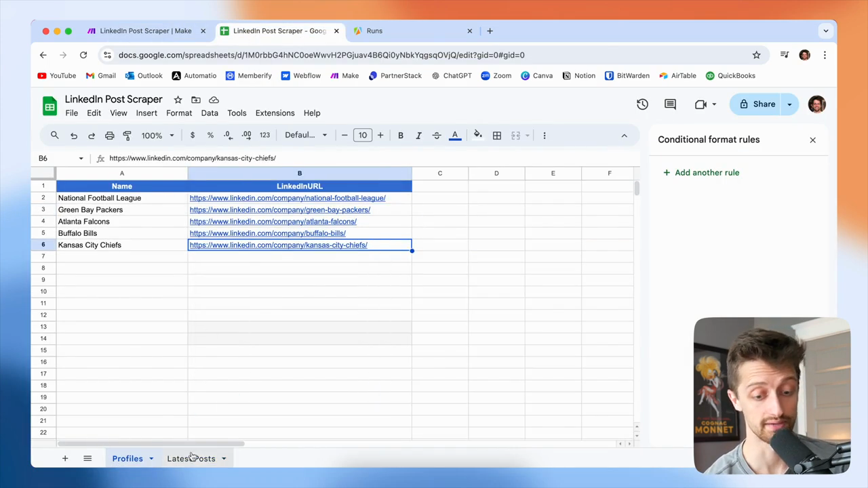868x488 pixels.
Task: Open the toolbar's three-dot More menu
Action: (545, 136)
